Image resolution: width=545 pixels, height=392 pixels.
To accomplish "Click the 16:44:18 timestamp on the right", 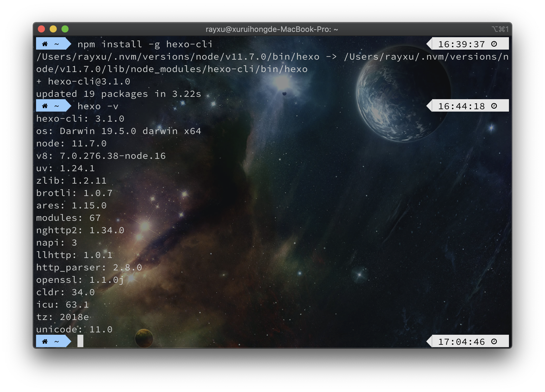I will tap(461, 106).
